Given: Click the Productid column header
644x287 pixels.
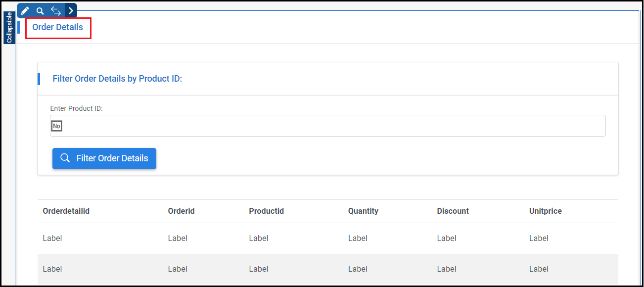Looking at the screenshot, I should click(266, 211).
